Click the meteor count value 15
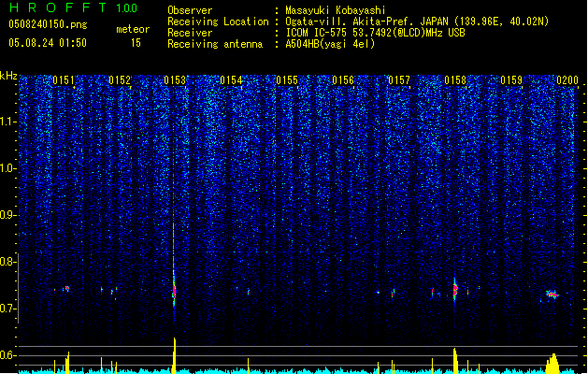This screenshot has height=374, width=588. (136, 43)
